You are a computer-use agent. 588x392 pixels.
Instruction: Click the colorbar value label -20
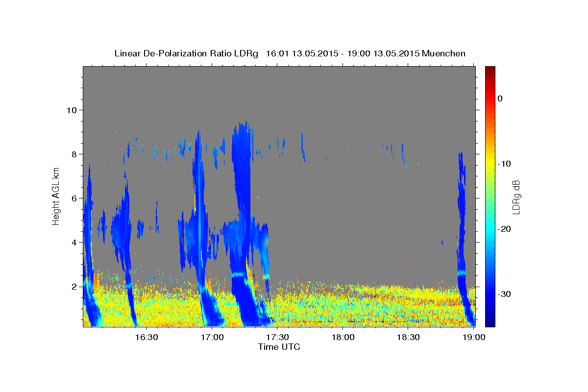coord(505,229)
